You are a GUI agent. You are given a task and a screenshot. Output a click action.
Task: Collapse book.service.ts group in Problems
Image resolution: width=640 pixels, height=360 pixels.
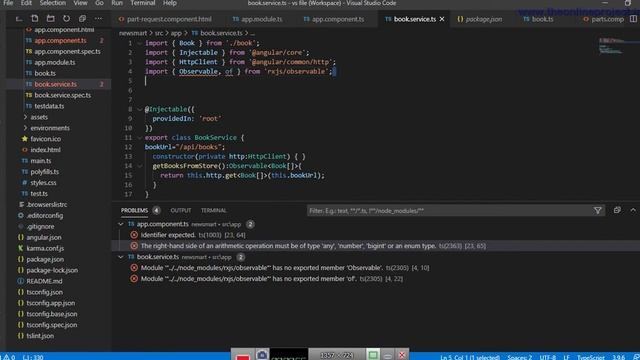[121, 257]
